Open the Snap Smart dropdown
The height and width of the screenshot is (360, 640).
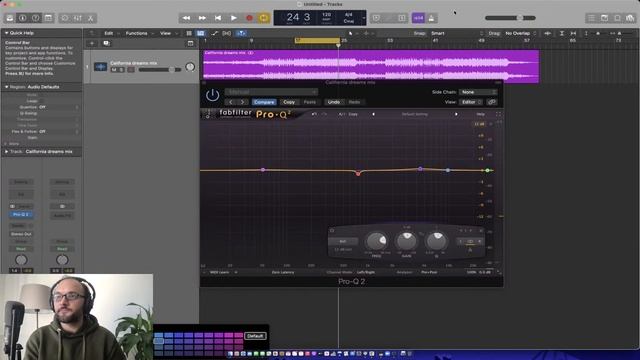pos(457,33)
